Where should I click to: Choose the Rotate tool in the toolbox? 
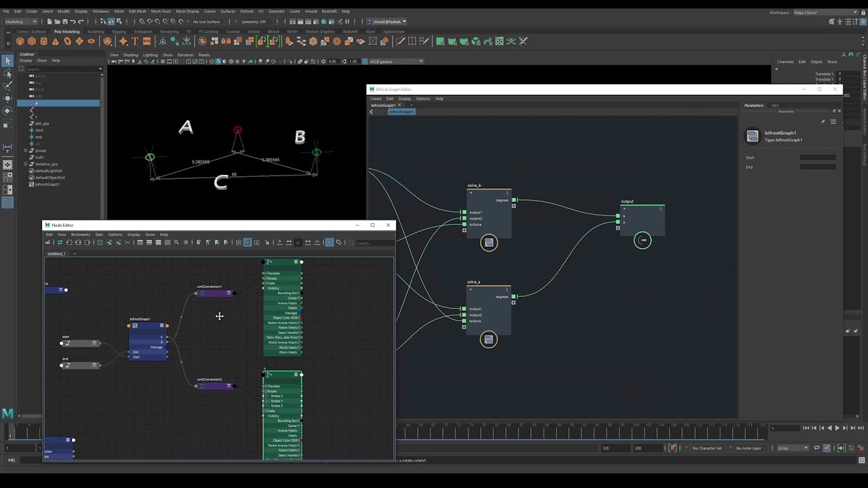click(7, 111)
